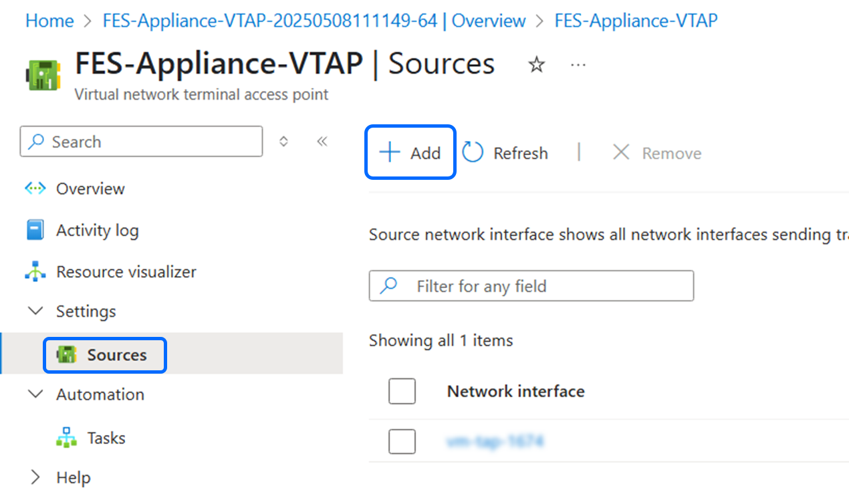Click 'Virtual network terminal access point' subtitle
849x504 pixels.
201,94
